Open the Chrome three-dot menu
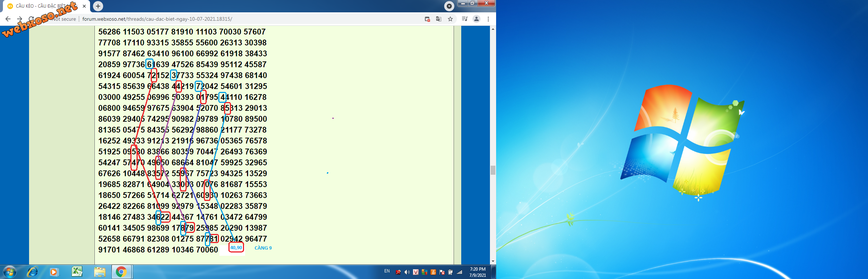The width and height of the screenshot is (868, 279). coord(488,19)
